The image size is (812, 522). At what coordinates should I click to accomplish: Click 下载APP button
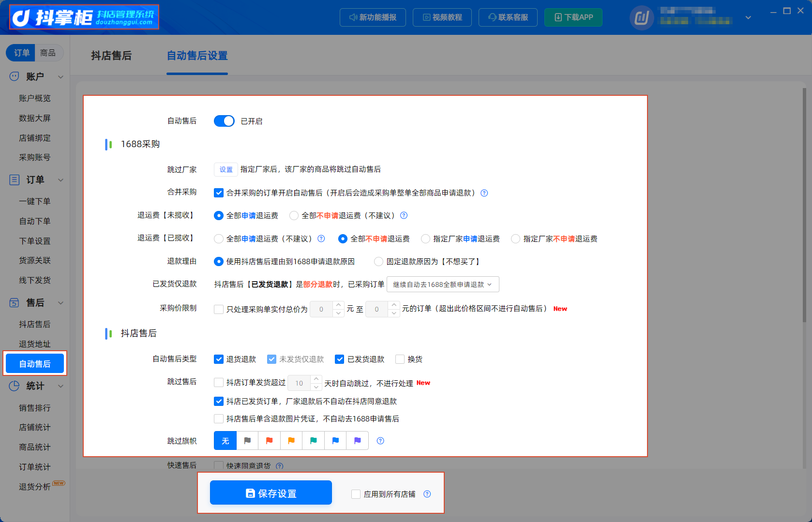tap(573, 17)
